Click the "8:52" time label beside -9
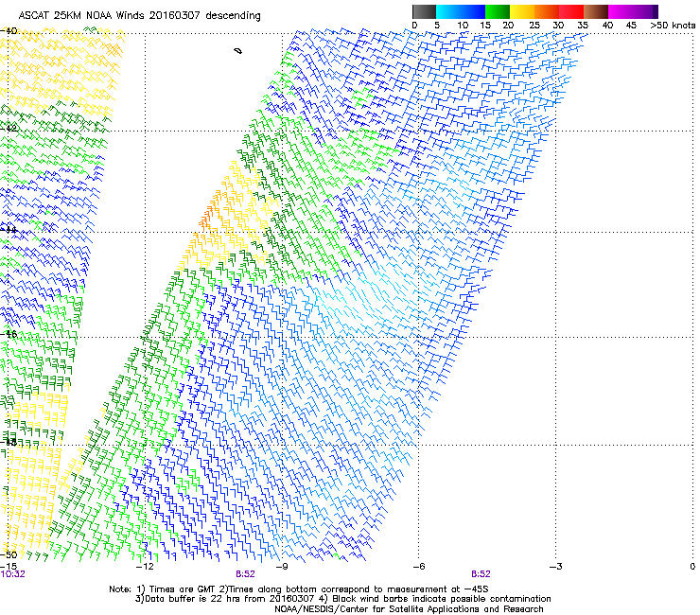Viewport: 700px width, 615px height. pos(246,574)
